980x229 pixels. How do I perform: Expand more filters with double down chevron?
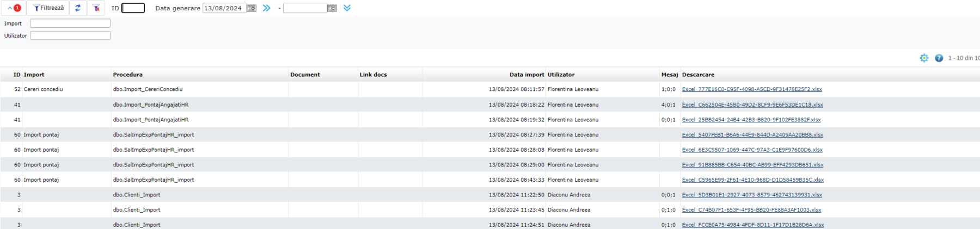click(x=347, y=8)
